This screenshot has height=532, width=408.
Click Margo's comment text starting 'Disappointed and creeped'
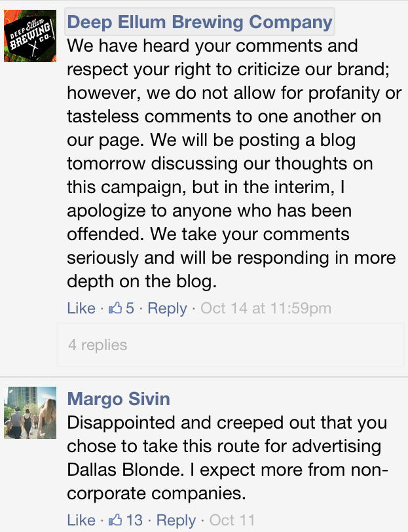click(x=227, y=458)
